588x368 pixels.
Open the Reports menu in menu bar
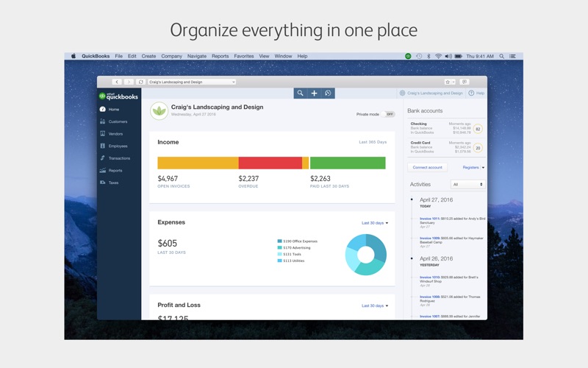tap(220, 56)
